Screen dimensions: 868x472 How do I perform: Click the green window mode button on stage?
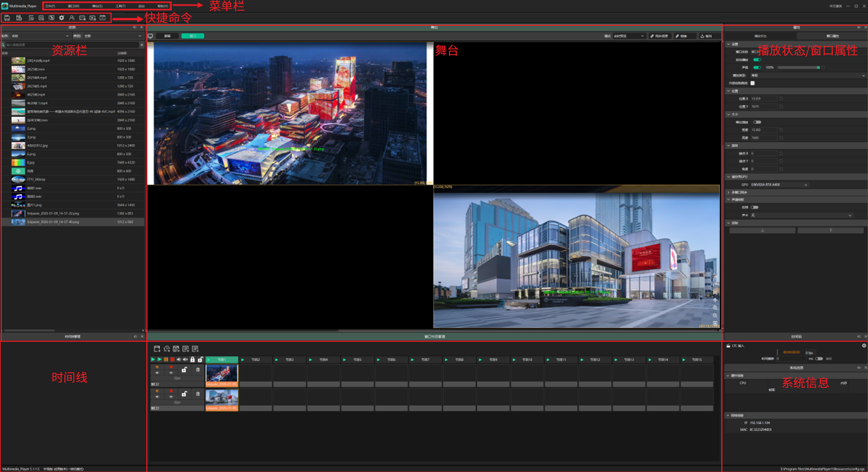[x=192, y=36]
